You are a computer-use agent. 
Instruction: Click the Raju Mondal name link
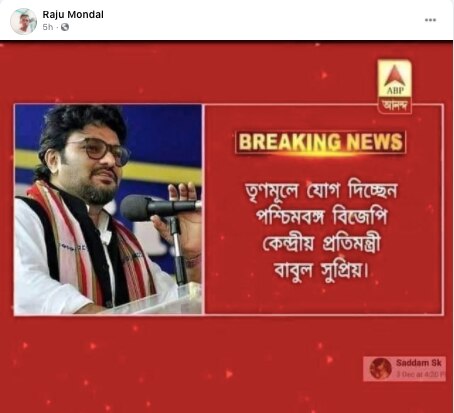pos(73,14)
